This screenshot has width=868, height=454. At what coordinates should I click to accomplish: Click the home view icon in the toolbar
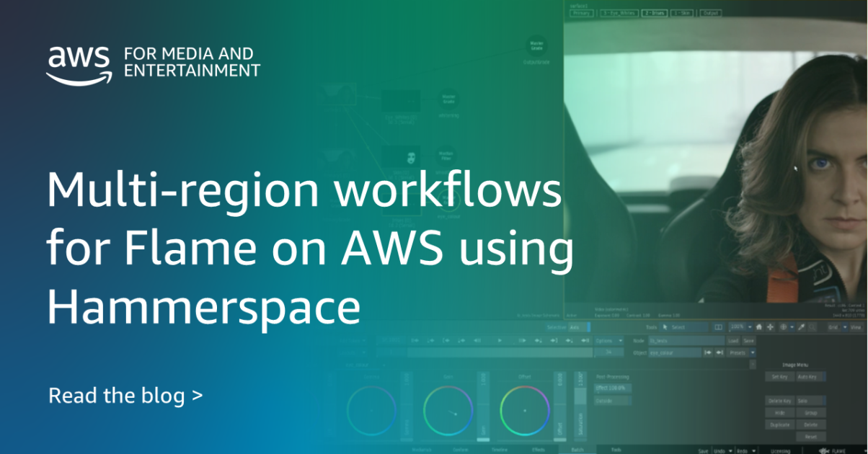[758, 326]
